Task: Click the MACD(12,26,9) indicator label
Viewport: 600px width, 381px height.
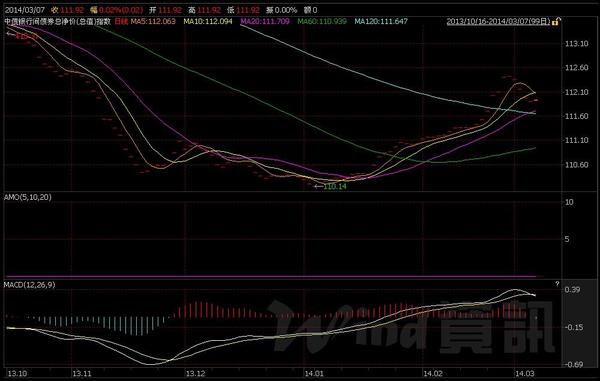Action: pyautogui.click(x=29, y=285)
